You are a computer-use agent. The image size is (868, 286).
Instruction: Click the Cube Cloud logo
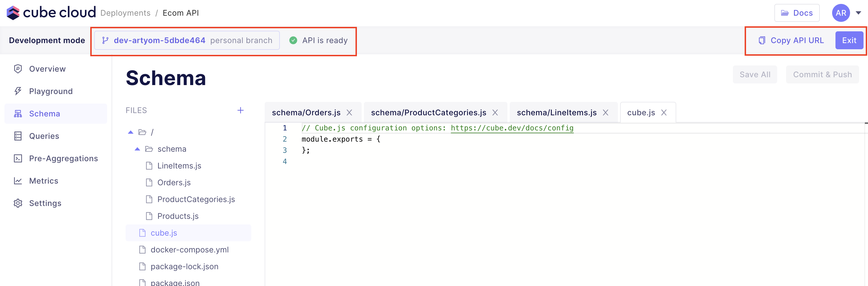pyautogui.click(x=51, y=13)
